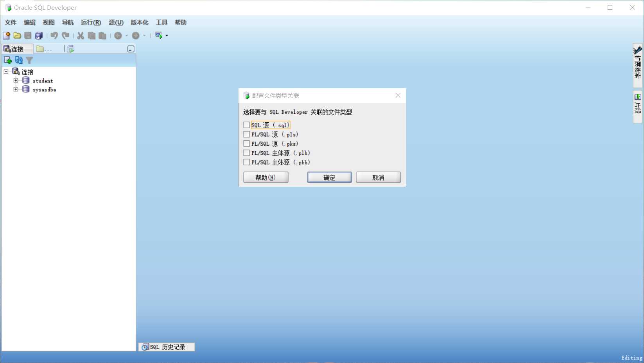The height and width of the screenshot is (363, 644).
Task: Enable the SQL 源 (.sql) checkbox
Action: point(246,125)
